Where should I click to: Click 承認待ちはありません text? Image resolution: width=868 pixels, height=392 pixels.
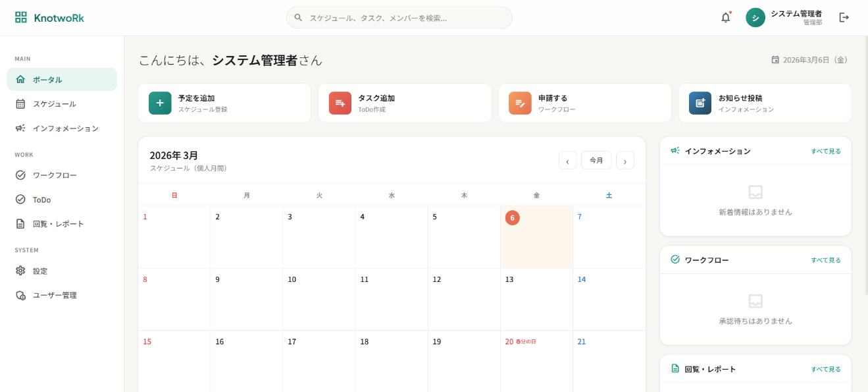pyautogui.click(x=755, y=321)
